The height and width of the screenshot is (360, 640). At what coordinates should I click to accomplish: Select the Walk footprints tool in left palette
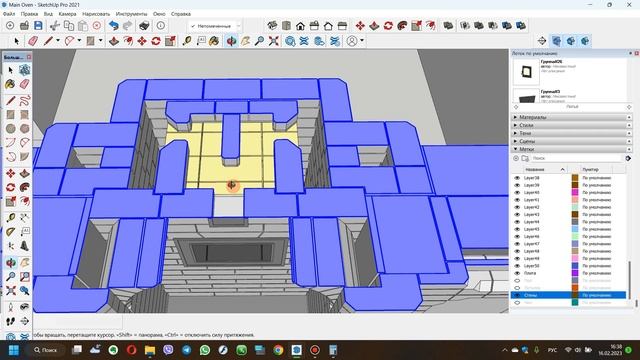(x=11, y=321)
